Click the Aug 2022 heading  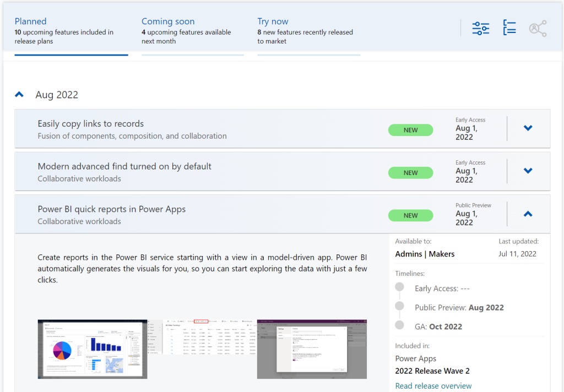[57, 95]
